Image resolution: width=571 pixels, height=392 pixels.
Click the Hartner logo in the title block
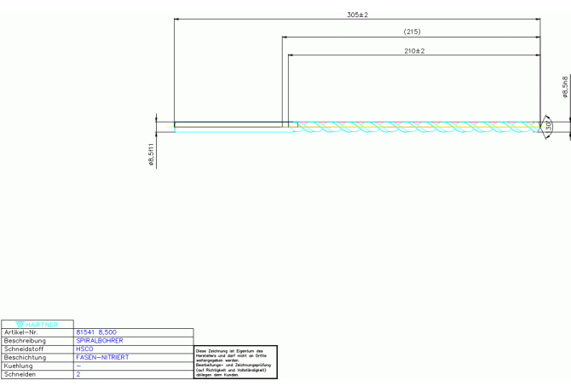click(37, 324)
